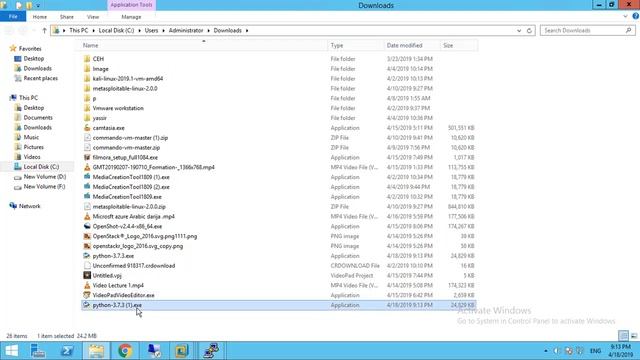Open Desktop under Favorites
Viewport: 640px width, 360px height.
pos(33,59)
